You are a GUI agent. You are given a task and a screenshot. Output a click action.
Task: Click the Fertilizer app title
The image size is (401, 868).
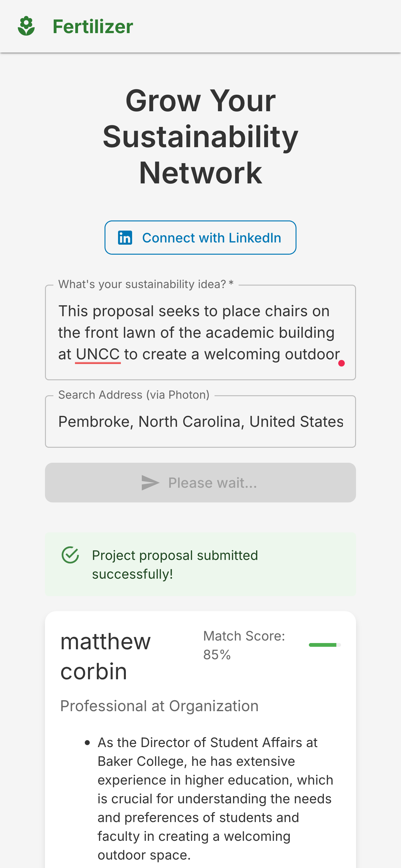[x=92, y=26]
